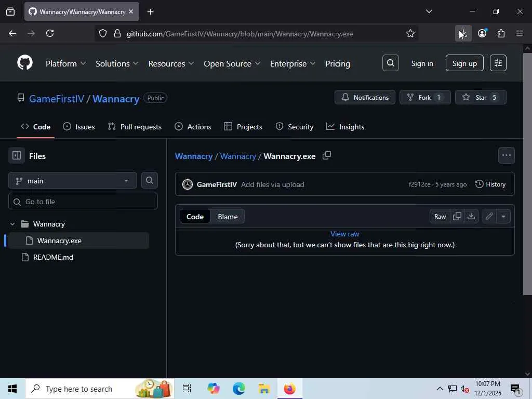Expand the Open Source menu
532x399 pixels.
coord(232,63)
